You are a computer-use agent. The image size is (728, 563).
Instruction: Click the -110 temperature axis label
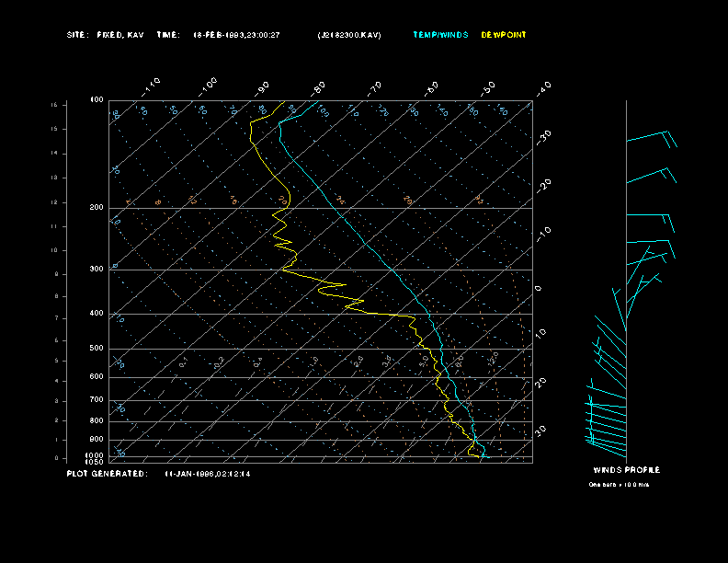[x=153, y=86]
